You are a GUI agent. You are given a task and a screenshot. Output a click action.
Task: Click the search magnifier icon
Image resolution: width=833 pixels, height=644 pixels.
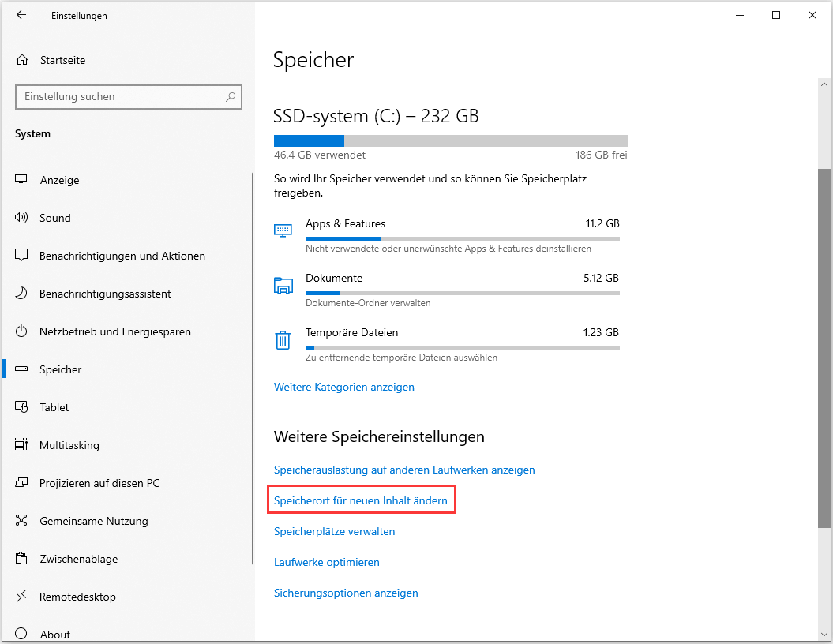(230, 96)
